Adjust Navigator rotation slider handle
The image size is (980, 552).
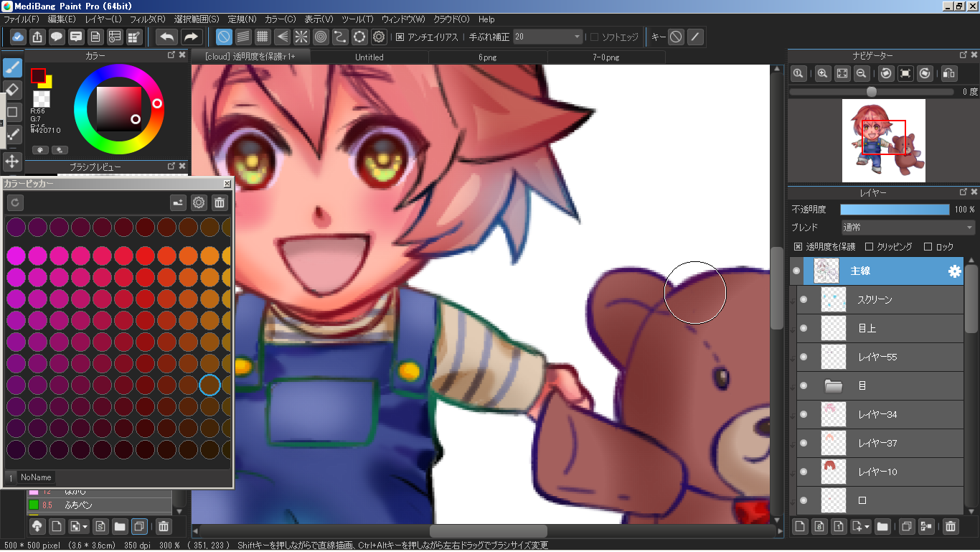(x=871, y=92)
